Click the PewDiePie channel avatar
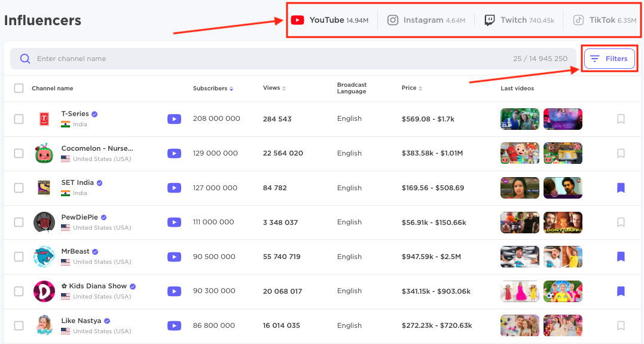Viewport: 644px width, 344px height. pyautogui.click(x=44, y=223)
